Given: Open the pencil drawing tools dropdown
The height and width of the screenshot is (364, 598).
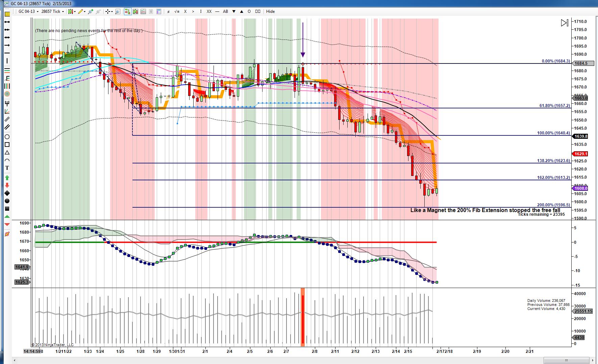Looking at the screenshot, I should pyautogui.click(x=81, y=11).
